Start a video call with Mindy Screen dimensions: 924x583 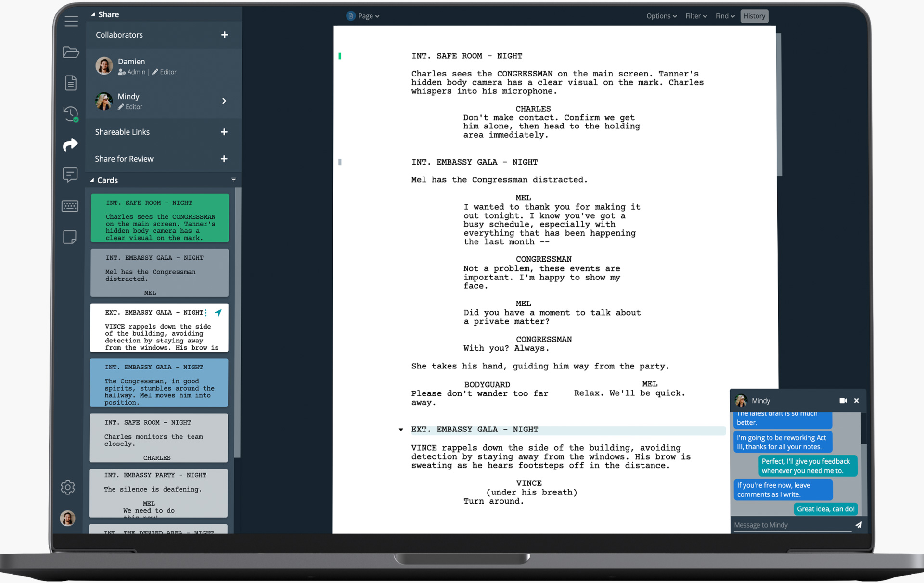[843, 400]
